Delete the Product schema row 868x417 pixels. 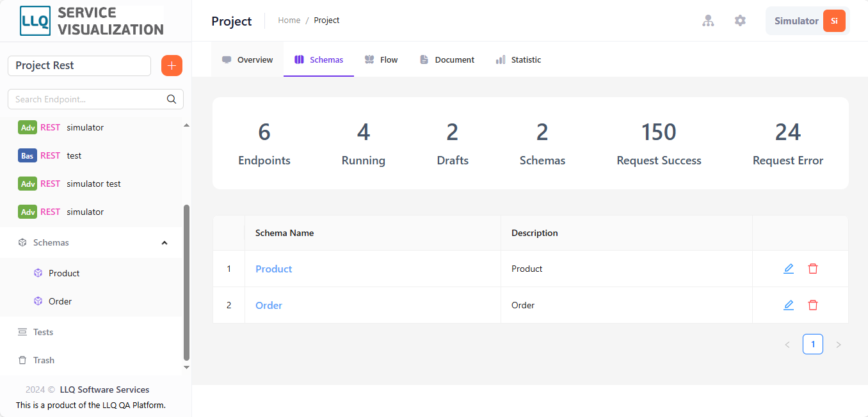click(x=813, y=269)
